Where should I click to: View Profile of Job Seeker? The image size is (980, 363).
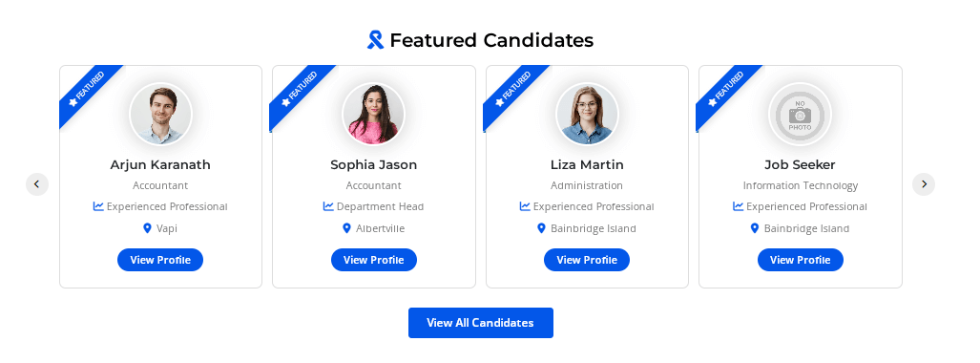tap(800, 260)
